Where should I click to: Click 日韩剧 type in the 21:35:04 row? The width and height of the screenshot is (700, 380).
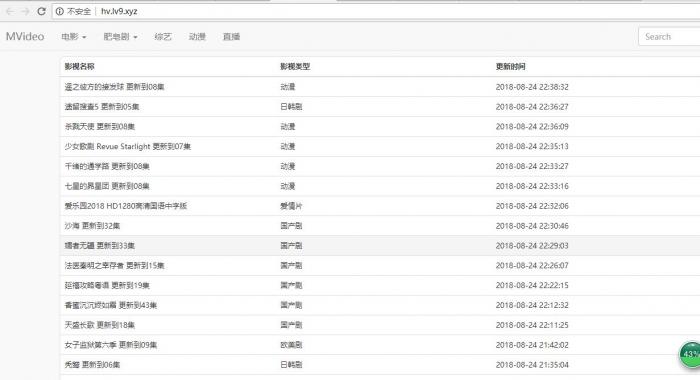click(x=291, y=365)
